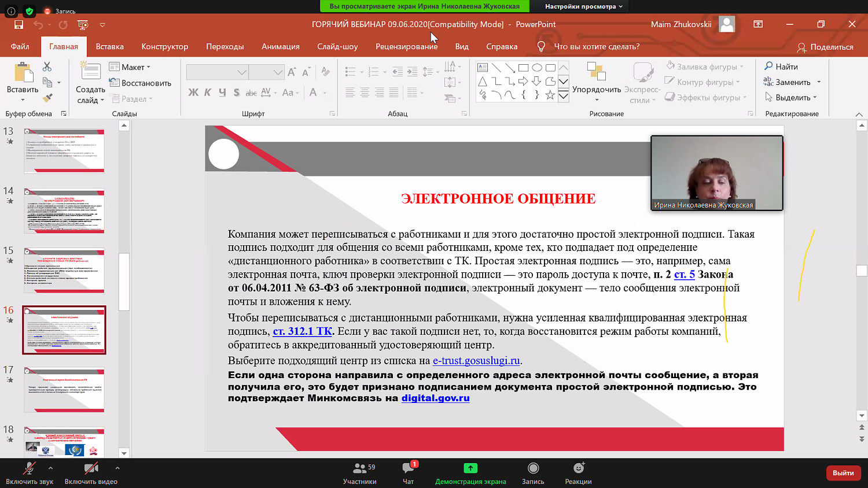Click ст. 312.1 ТК hyperlink

[x=303, y=331]
